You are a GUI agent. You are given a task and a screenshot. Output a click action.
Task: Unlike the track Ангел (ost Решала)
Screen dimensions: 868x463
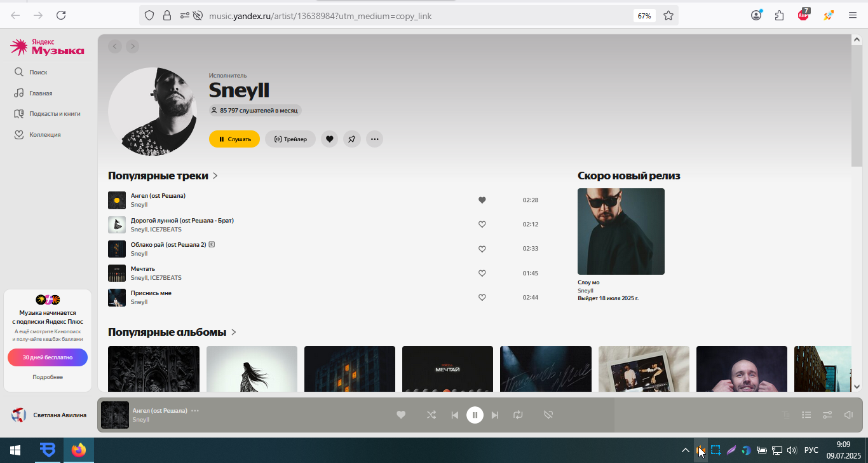pyautogui.click(x=482, y=200)
